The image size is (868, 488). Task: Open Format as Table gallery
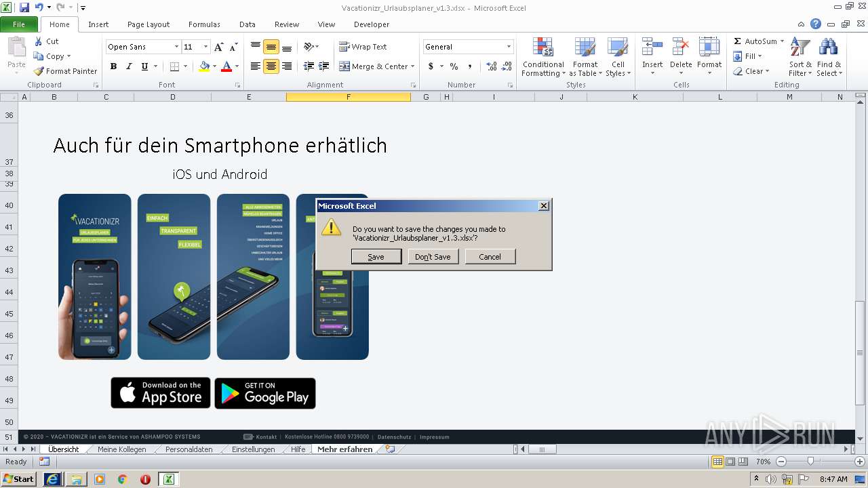click(585, 57)
